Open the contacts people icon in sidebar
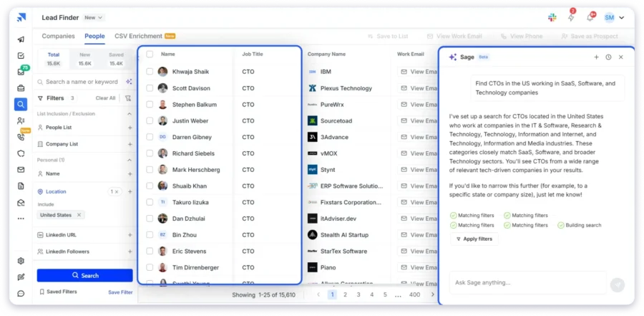The width and height of the screenshot is (644, 316). pos(21,120)
